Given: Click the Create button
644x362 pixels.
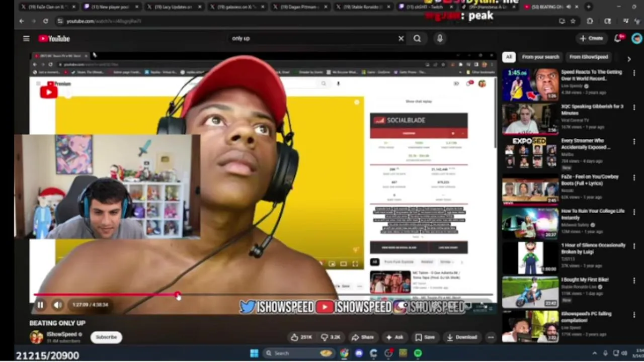Looking at the screenshot, I should point(592,38).
